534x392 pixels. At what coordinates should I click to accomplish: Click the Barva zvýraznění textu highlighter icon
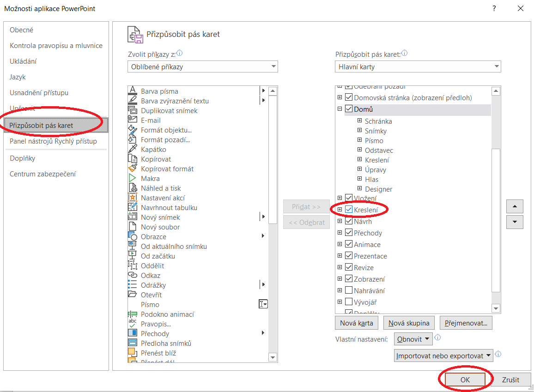[x=132, y=100]
